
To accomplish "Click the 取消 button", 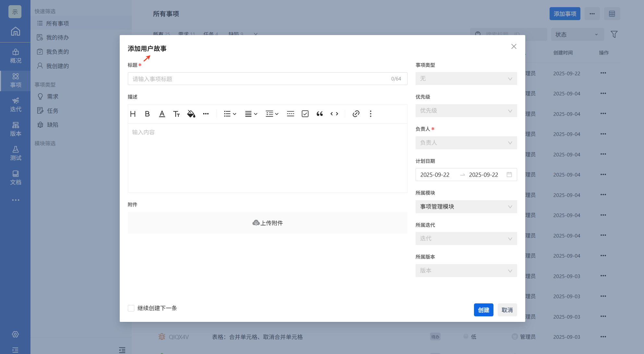I will [x=507, y=310].
